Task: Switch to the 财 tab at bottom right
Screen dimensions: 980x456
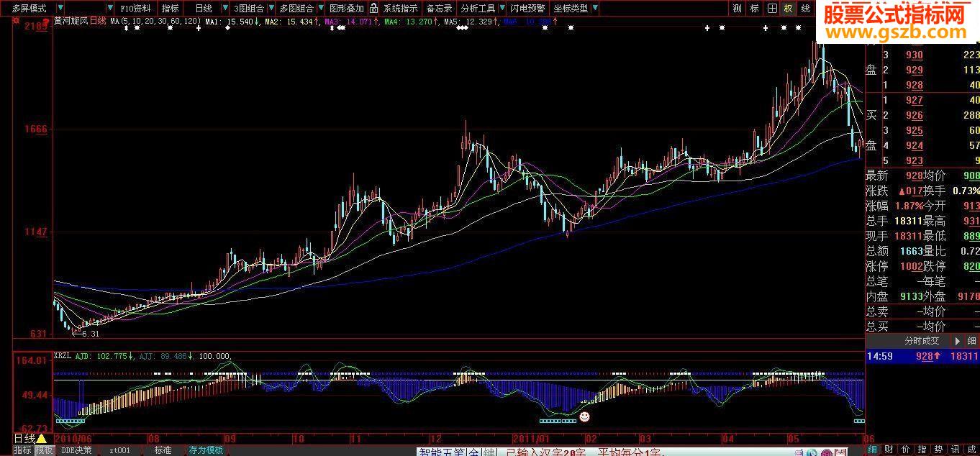Action: [888, 450]
